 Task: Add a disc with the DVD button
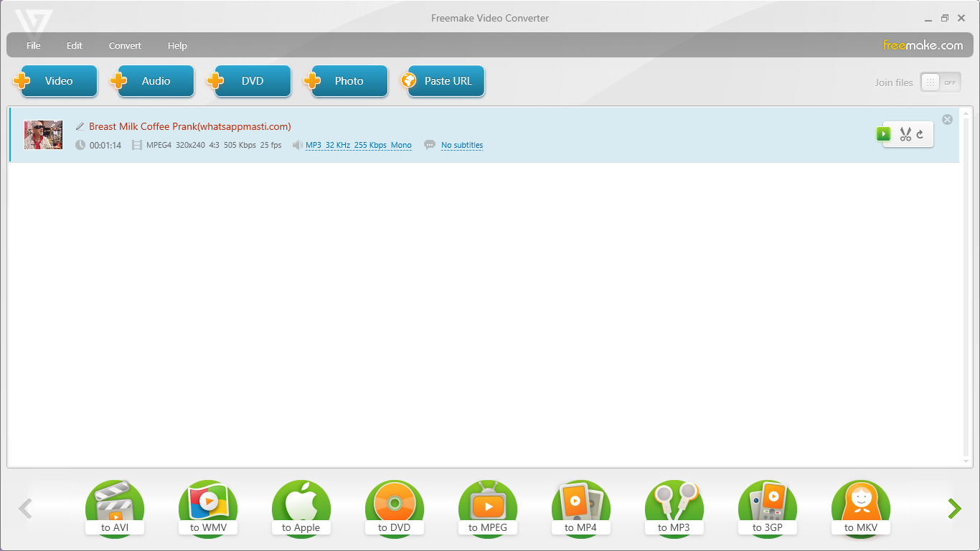[x=250, y=81]
